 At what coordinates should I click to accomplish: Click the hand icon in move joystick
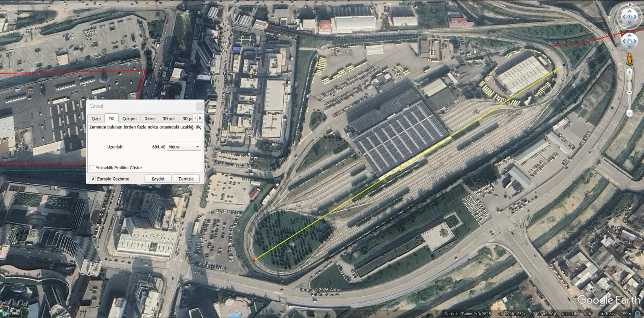pyautogui.click(x=629, y=41)
